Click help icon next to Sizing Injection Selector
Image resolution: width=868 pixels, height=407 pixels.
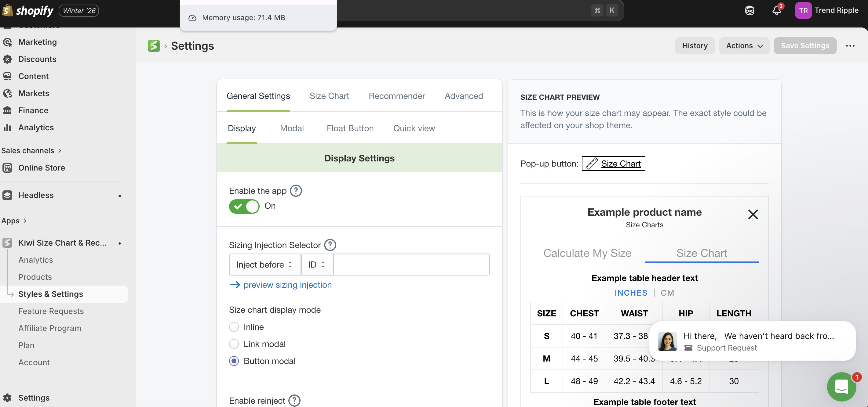point(330,245)
